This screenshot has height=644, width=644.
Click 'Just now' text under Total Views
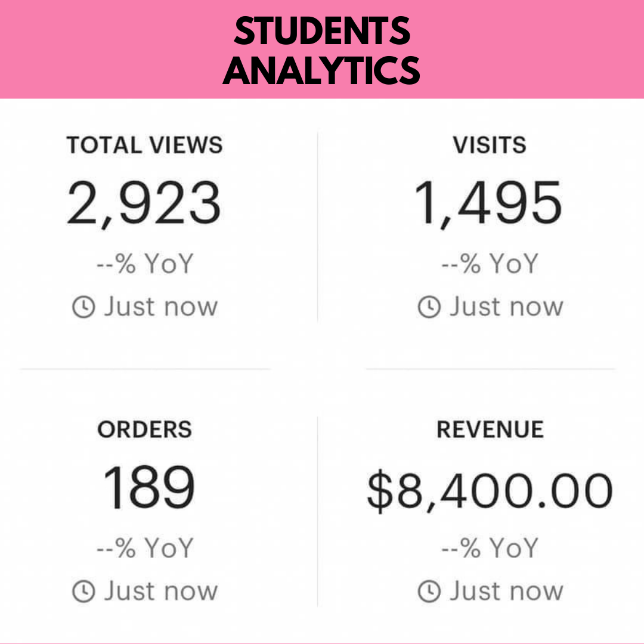coord(161,308)
